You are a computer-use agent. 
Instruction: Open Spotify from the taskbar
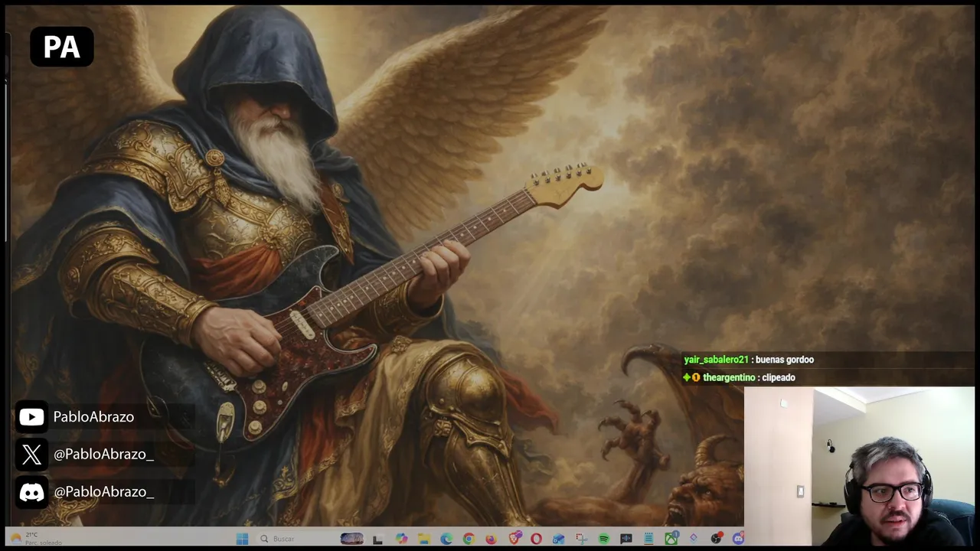coord(603,539)
